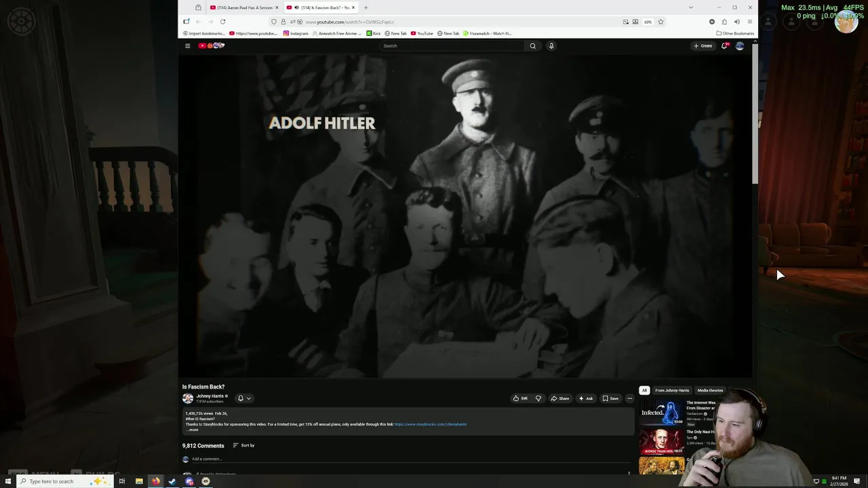Open Johnny Harris channel avatar
Viewport: 868px width, 488px height.
click(188, 399)
